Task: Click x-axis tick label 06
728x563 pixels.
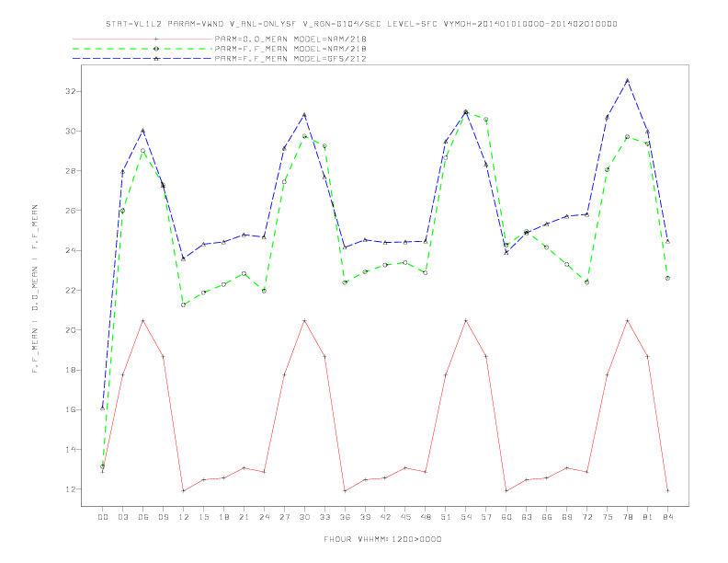Action: [143, 517]
